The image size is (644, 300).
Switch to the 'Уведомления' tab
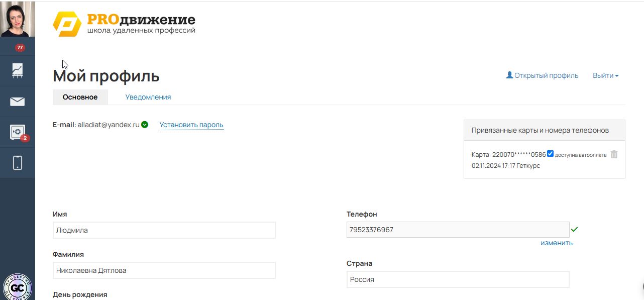click(x=148, y=97)
